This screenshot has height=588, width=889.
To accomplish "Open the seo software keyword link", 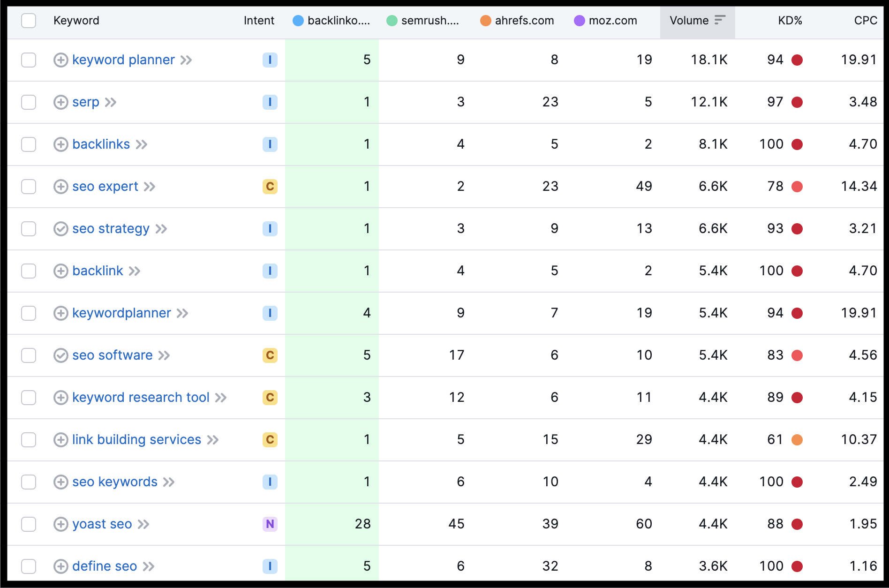I will [x=112, y=355].
